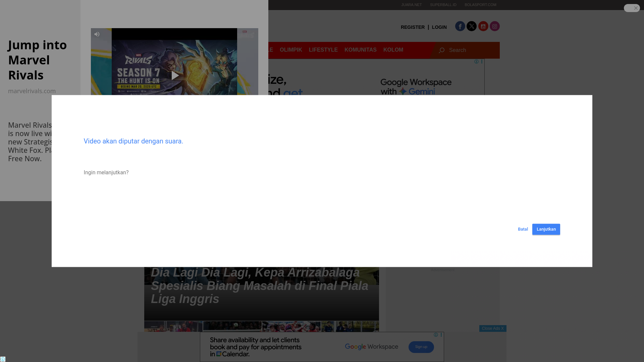Open the BOLASPORT.COM top link
Image resolution: width=644 pixels, height=362 pixels.
click(480, 5)
